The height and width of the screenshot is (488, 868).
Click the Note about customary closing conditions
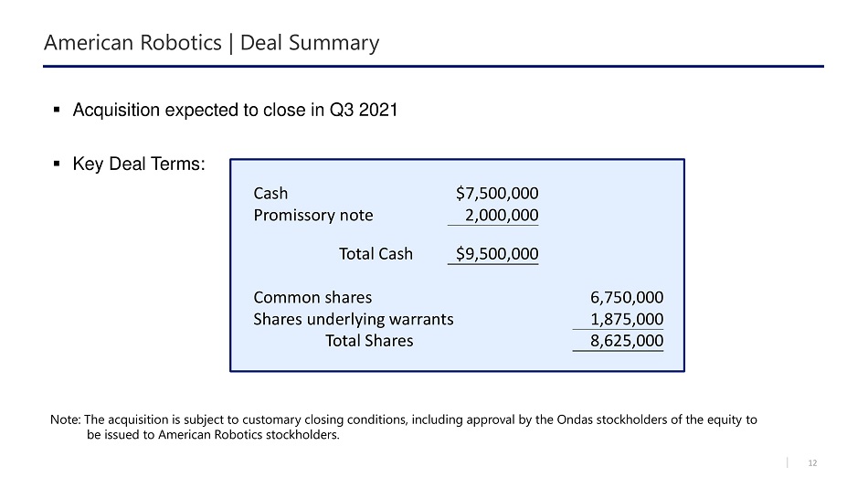tap(404, 427)
